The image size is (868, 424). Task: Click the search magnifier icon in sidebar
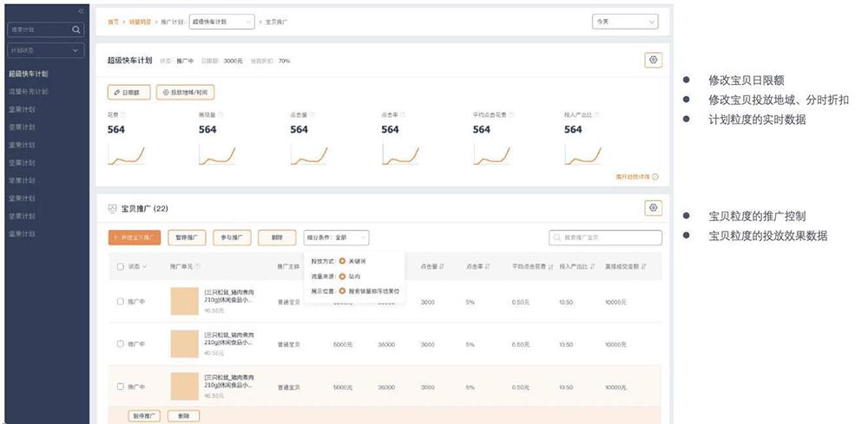(x=76, y=29)
